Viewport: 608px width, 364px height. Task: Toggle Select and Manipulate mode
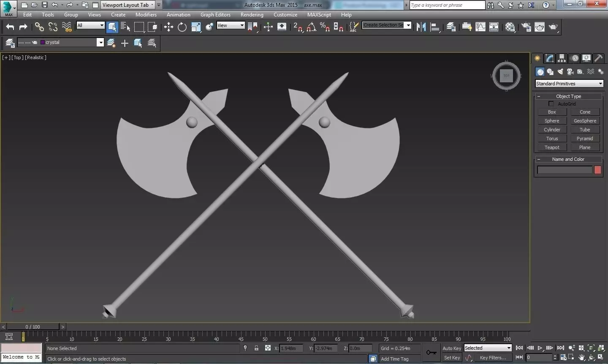(x=268, y=27)
